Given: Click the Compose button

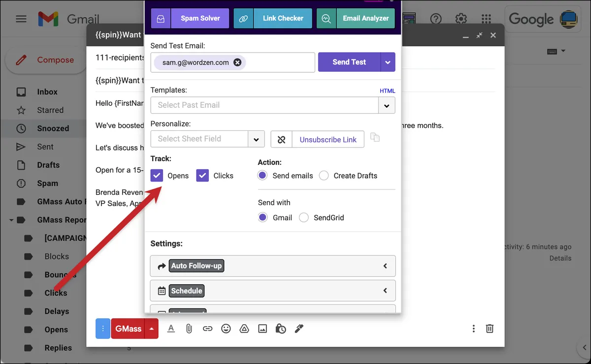Looking at the screenshot, I should click(x=46, y=60).
